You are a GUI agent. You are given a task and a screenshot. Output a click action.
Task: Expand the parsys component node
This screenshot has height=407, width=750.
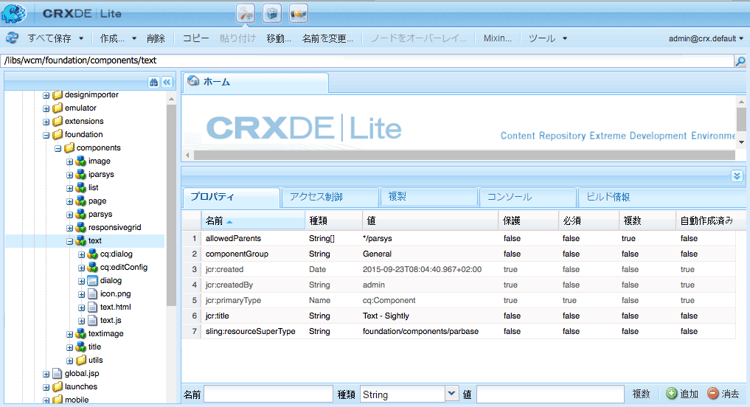[69, 214]
